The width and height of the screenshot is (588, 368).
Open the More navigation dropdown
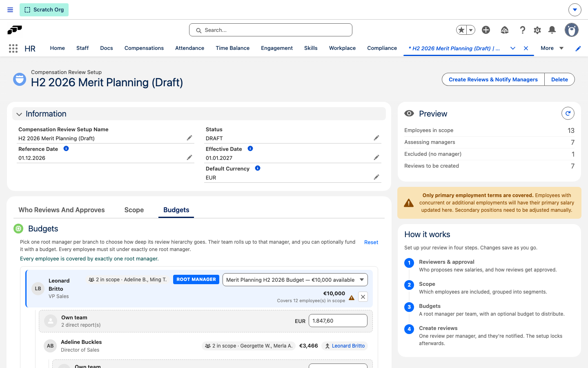tap(552, 48)
